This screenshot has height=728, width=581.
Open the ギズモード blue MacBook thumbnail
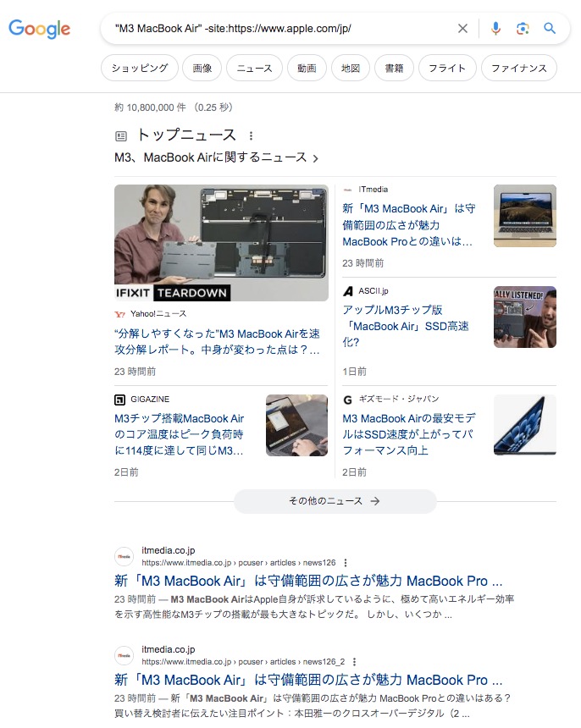coord(525,425)
